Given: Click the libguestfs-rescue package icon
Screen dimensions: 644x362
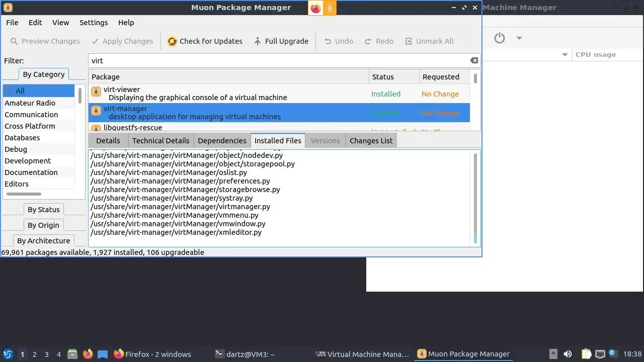Looking at the screenshot, I should pos(96,128).
